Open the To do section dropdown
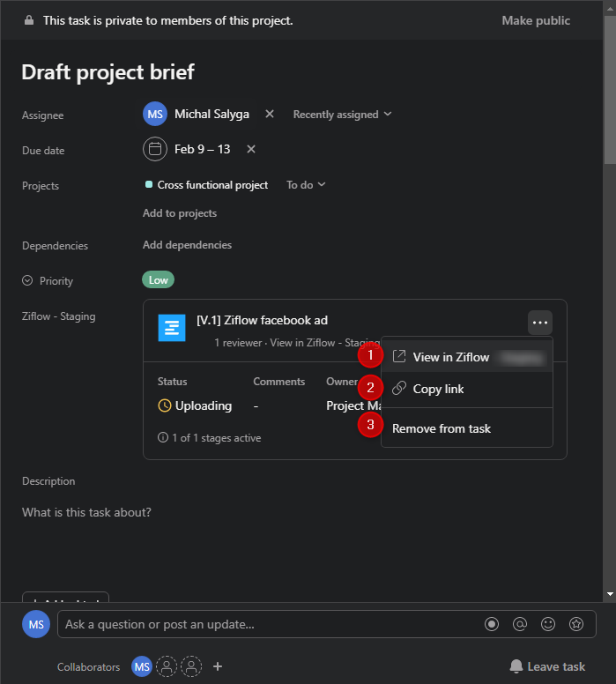 306,185
